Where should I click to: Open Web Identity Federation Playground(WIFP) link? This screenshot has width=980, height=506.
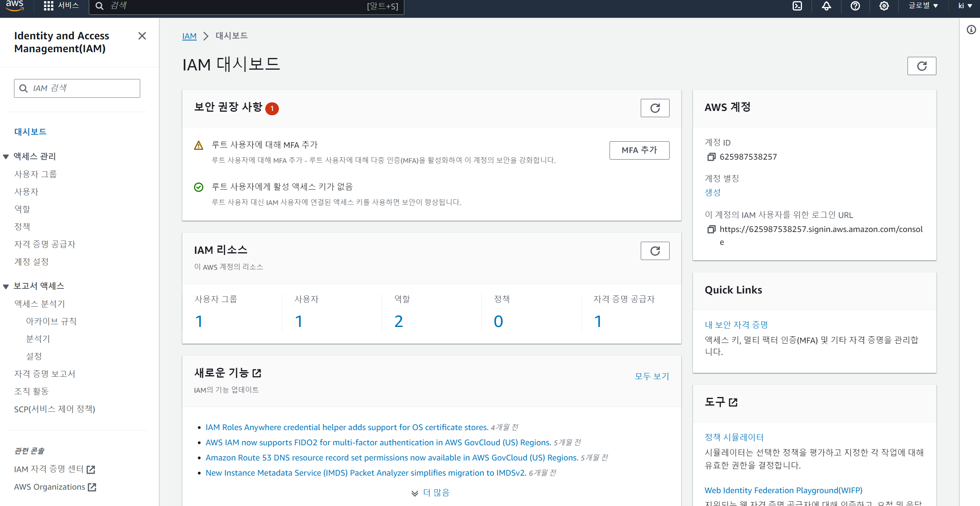[x=784, y=490]
